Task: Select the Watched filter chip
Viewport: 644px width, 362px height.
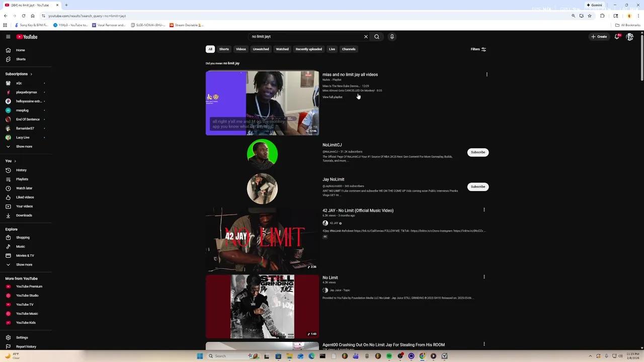Action: [x=282, y=49]
